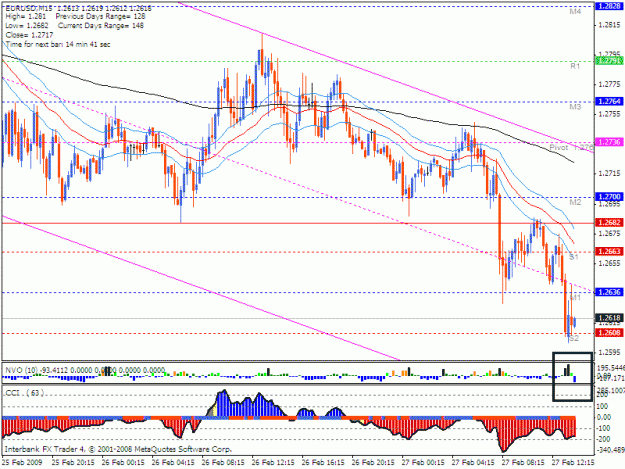
Task: Click the 1.2715 axis price tick
Action: point(609,174)
